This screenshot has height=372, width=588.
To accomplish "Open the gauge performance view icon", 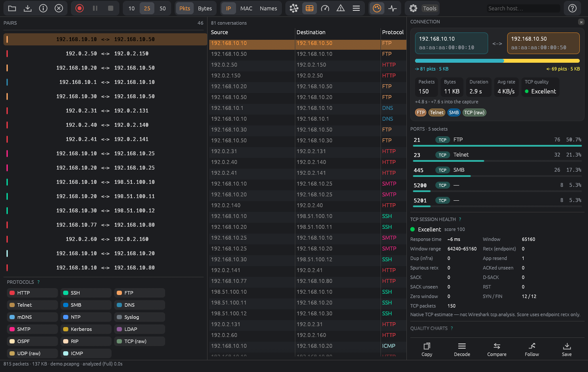I will coord(325,8).
